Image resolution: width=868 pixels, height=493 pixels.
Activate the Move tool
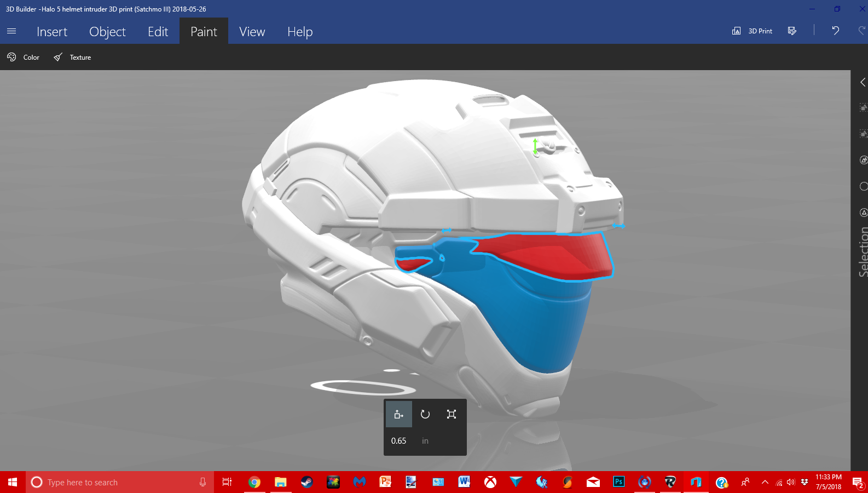point(399,414)
